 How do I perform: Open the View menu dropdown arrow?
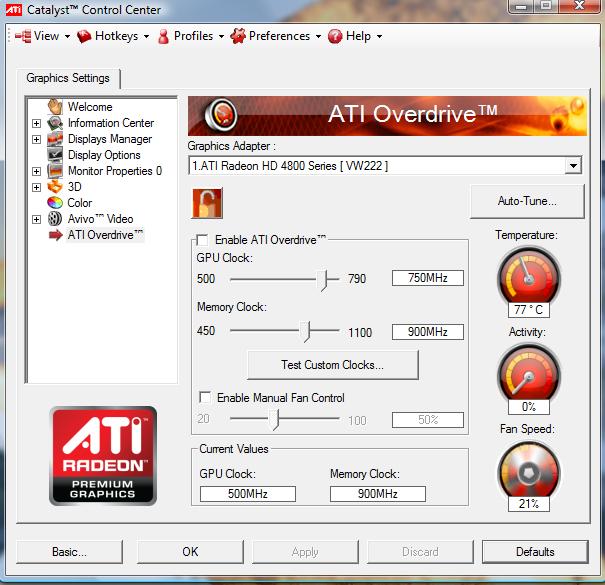(x=67, y=37)
